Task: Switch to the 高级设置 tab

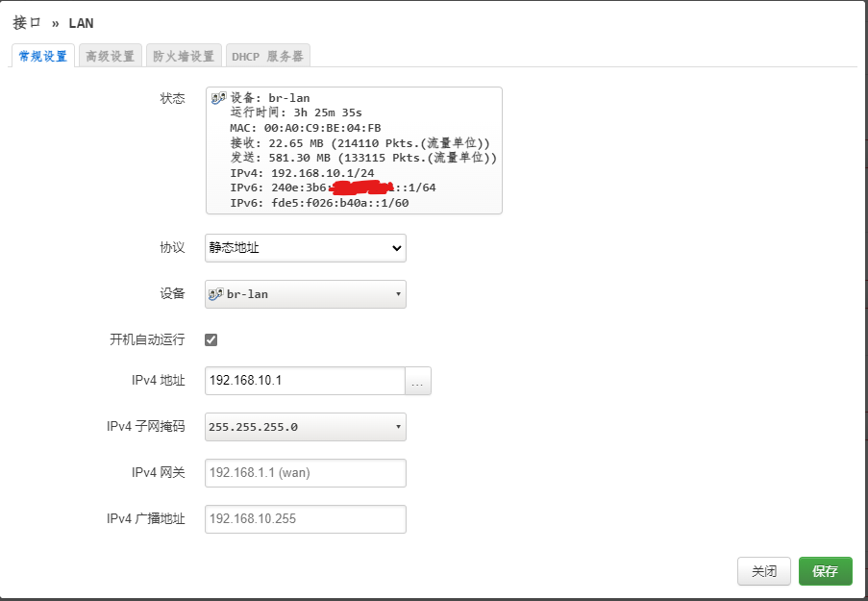Action: click(x=110, y=55)
